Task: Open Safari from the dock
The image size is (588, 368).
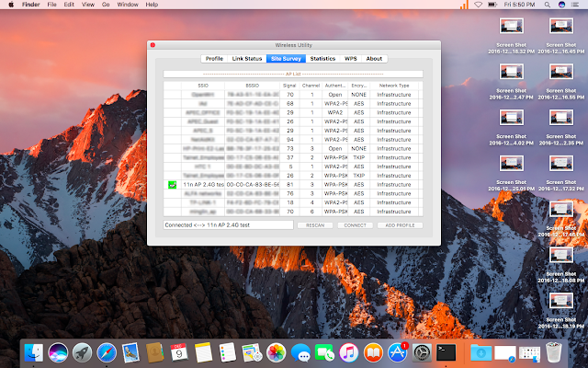Action: (106, 351)
